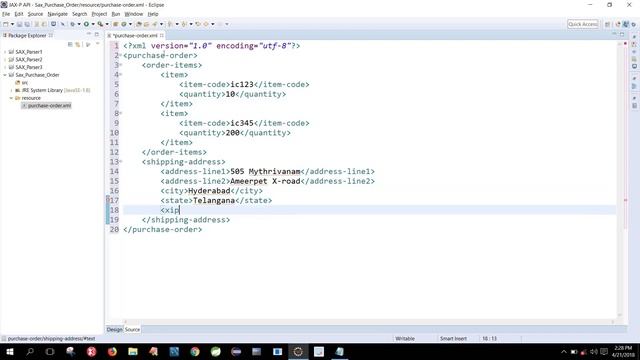Show hidden system tray icons
The width and height of the screenshot is (640, 360).
point(564,351)
